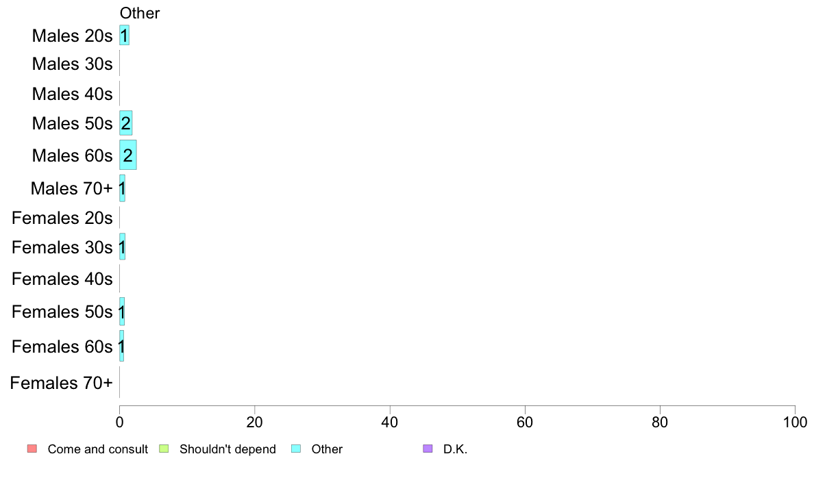Click the Other chart title

point(140,13)
